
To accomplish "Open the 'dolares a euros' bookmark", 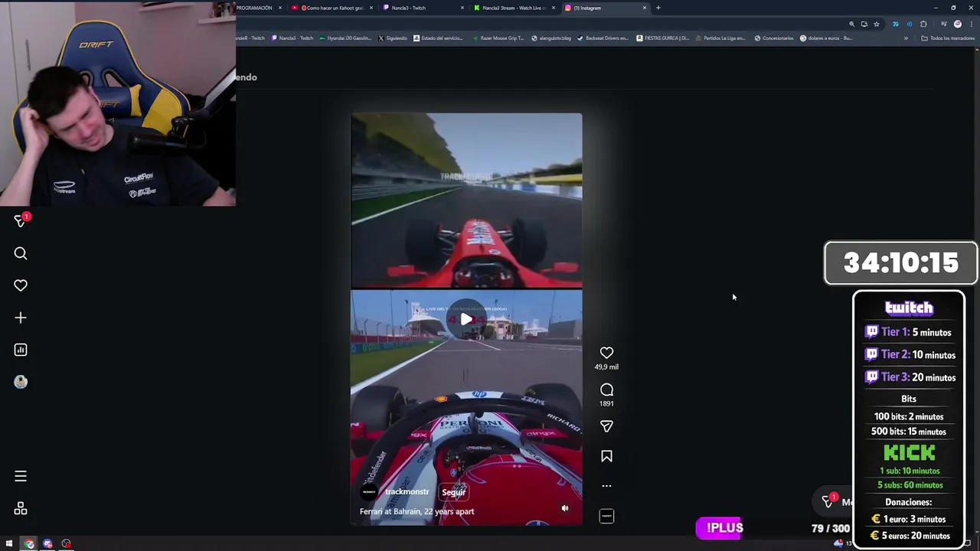I will tap(826, 37).
